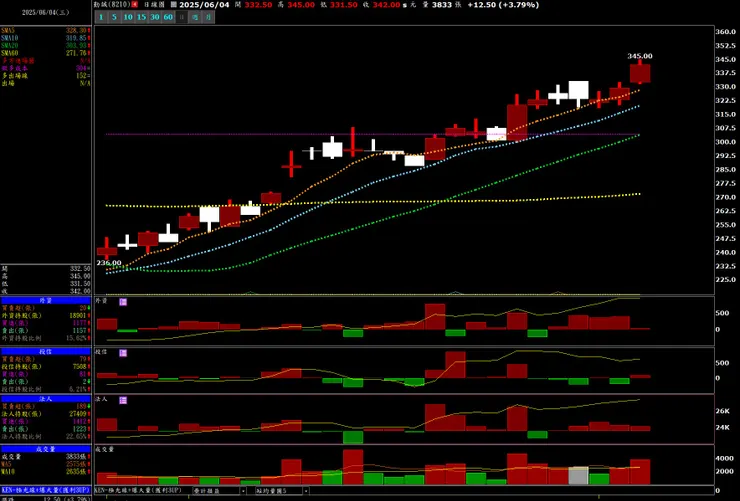Click the 成交量 3833張 row
The width and height of the screenshot is (740, 501).
[45, 457]
